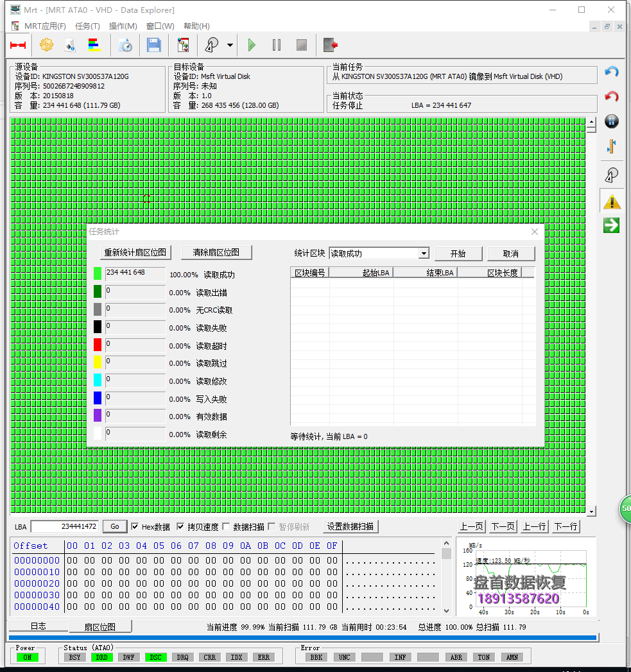Click the blue 写入失败 color swatch

[98, 398]
